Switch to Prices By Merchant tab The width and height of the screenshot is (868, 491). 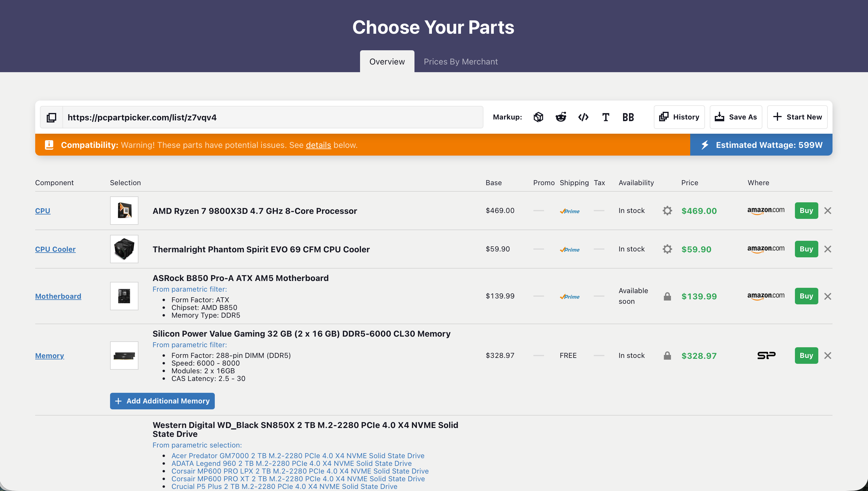click(460, 62)
